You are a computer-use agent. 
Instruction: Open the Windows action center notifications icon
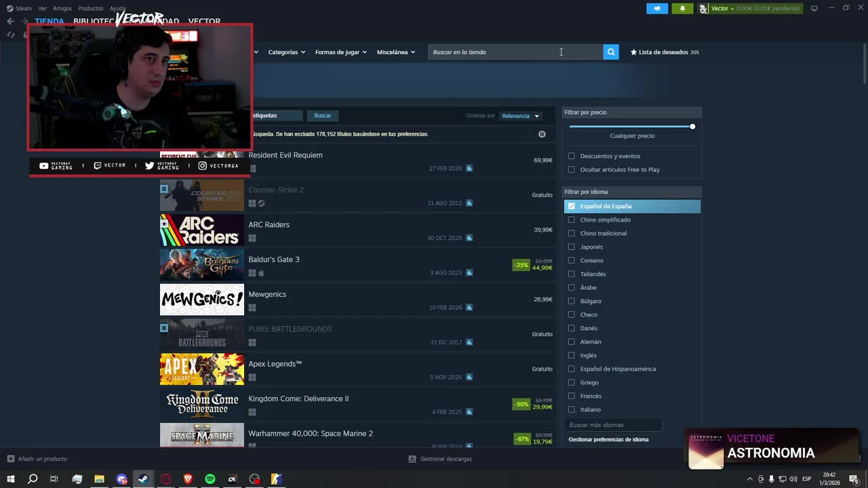[x=854, y=479]
